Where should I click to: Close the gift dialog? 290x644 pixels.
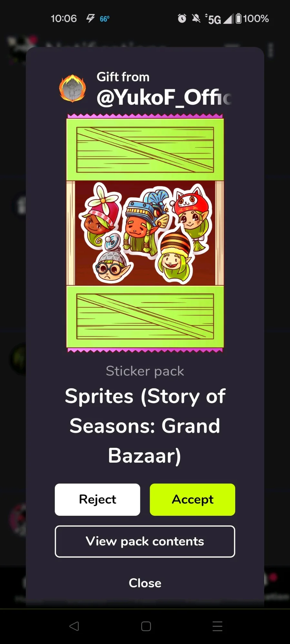tap(145, 583)
